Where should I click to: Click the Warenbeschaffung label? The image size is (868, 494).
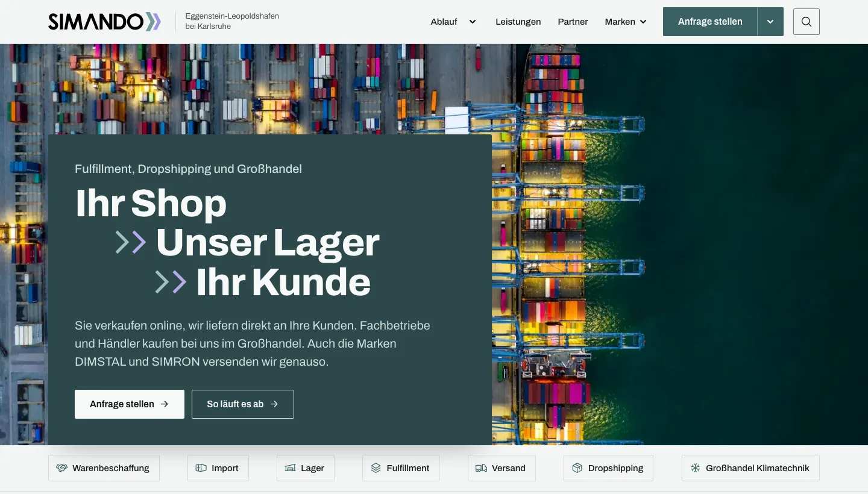pyautogui.click(x=111, y=468)
